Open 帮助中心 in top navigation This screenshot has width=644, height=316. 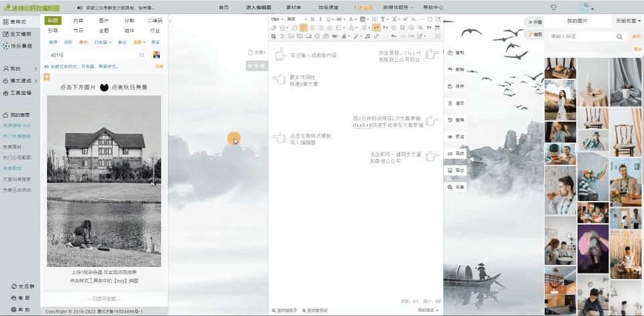click(x=433, y=7)
